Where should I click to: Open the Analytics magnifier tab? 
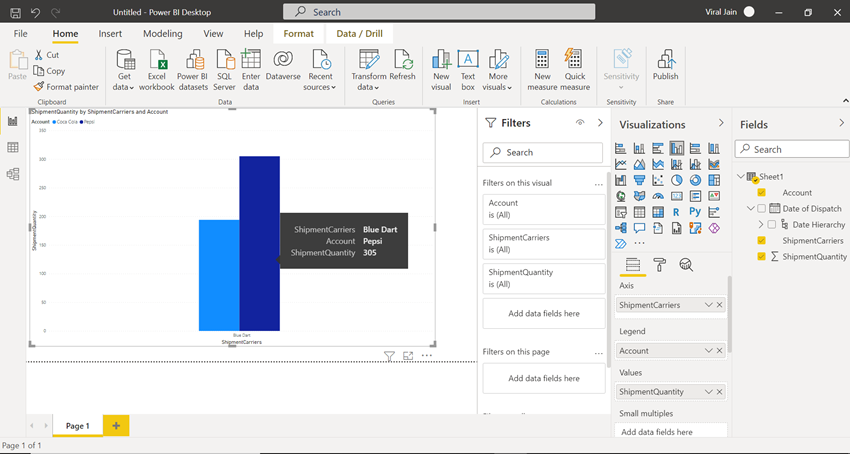coord(686,265)
